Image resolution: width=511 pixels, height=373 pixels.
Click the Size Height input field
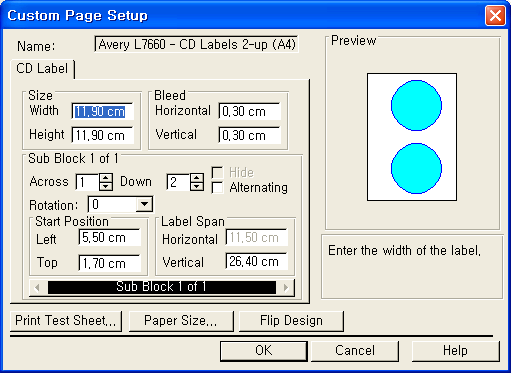pos(103,135)
